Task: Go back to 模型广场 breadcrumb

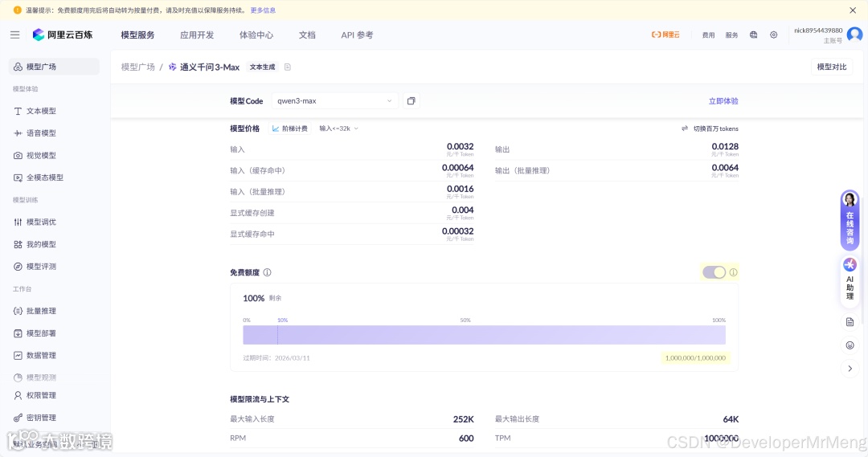Action: 138,67
